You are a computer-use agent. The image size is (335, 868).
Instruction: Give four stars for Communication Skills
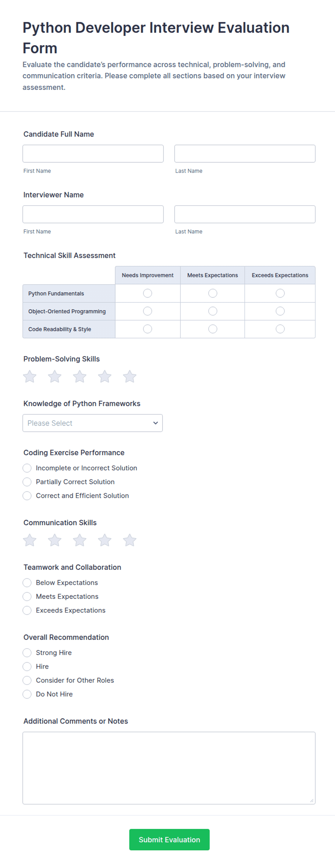[104, 540]
